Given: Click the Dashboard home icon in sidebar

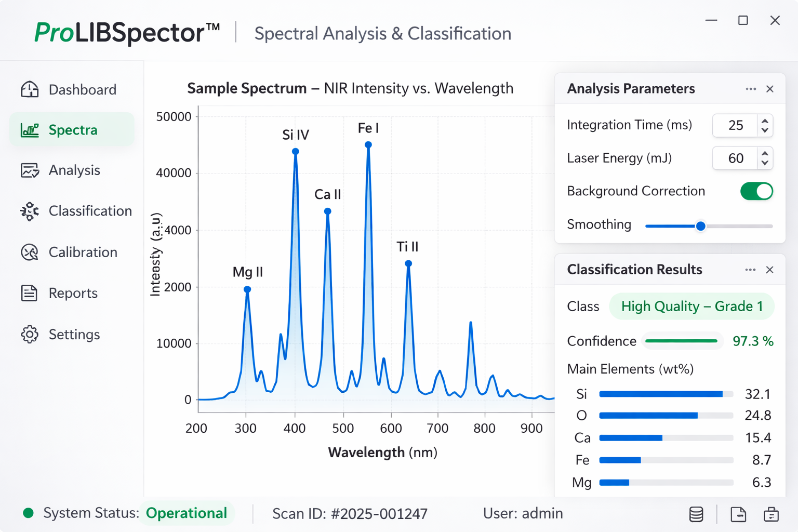Looking at the screenshot, I should pos(30,89).
